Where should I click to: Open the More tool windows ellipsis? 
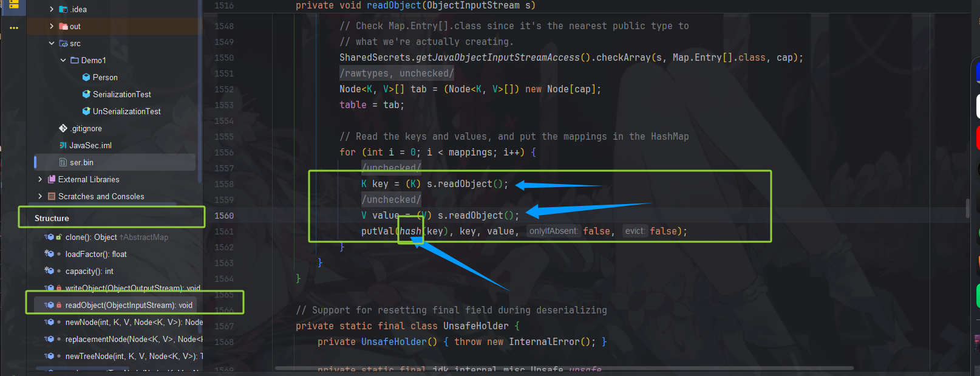pyautogui.click(x=13, y=28)
